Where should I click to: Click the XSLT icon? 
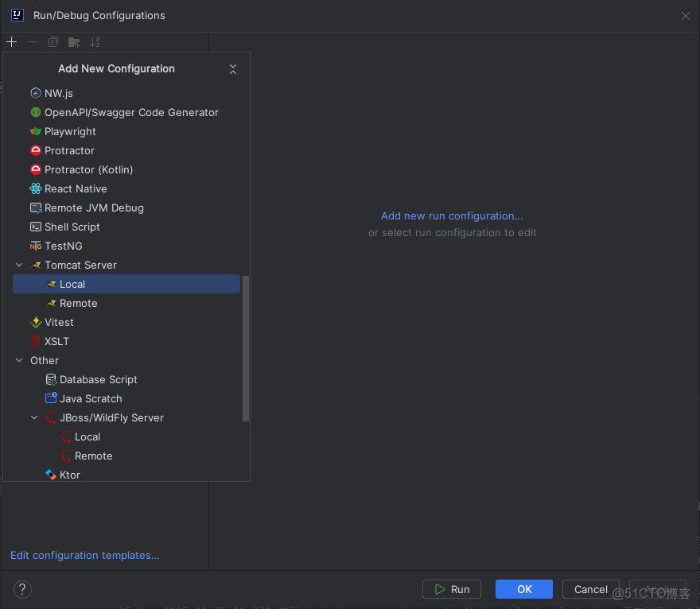[x=36, y=341]
